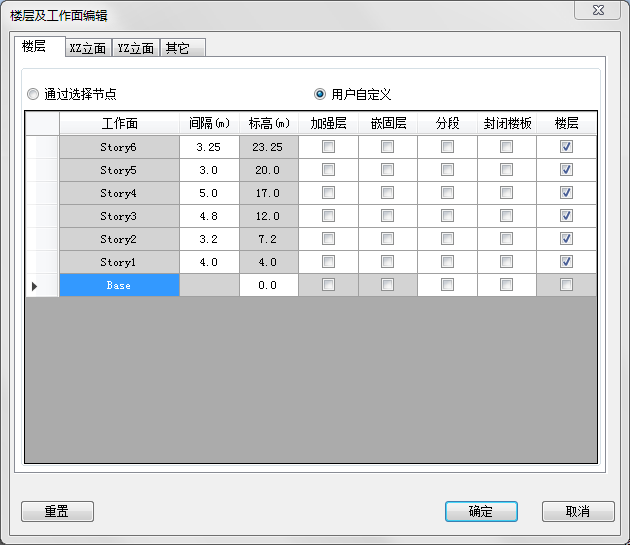Select the 通过选择节点 radio option
The image size is (630, 545).
(x=34, y=94)
